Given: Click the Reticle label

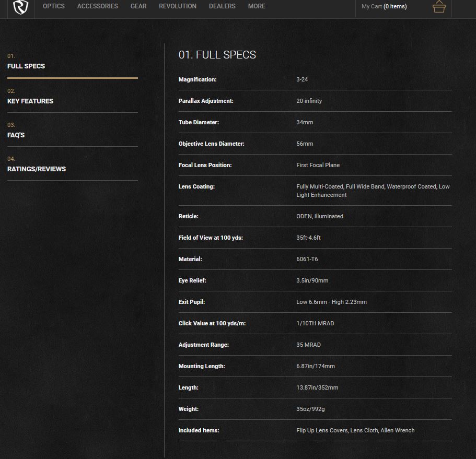Looking at the screenshot, I should [x=188, y=216].
